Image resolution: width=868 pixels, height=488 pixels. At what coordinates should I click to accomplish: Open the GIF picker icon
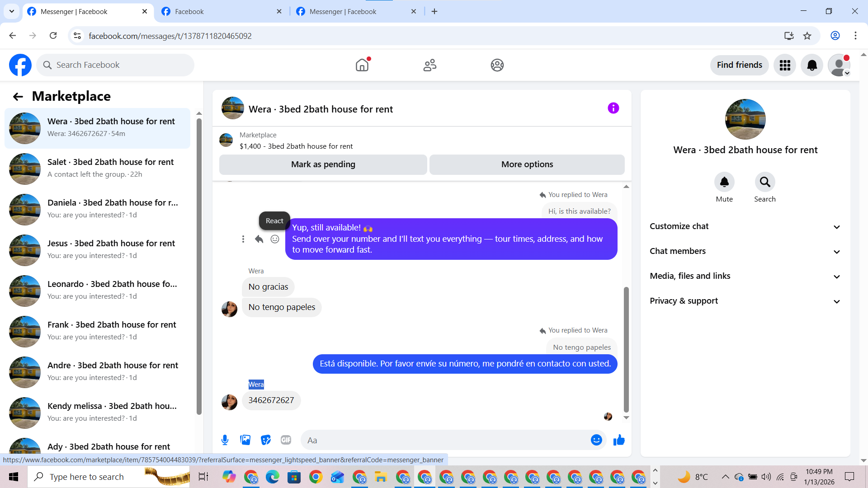pyautogui.click(x=286, y=440)
